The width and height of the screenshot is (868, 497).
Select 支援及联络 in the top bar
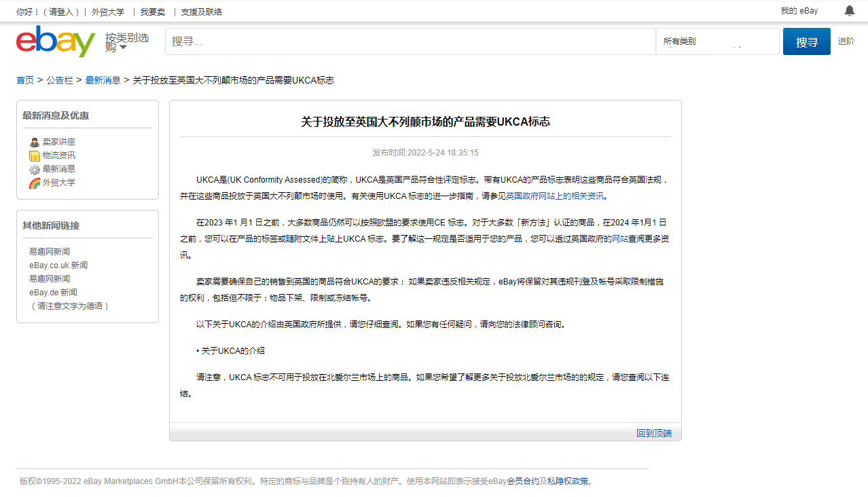[202, 12]
